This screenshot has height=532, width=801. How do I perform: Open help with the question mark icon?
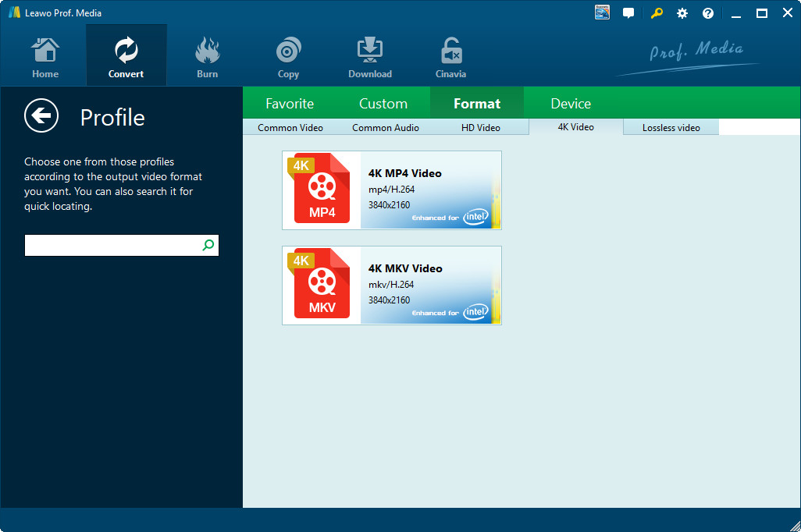(x=708, y=13)
